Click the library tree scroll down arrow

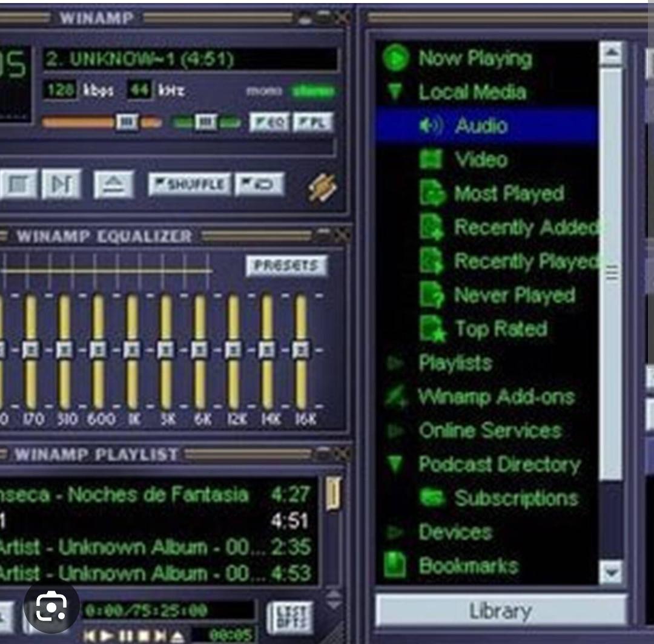click(611, 572)
